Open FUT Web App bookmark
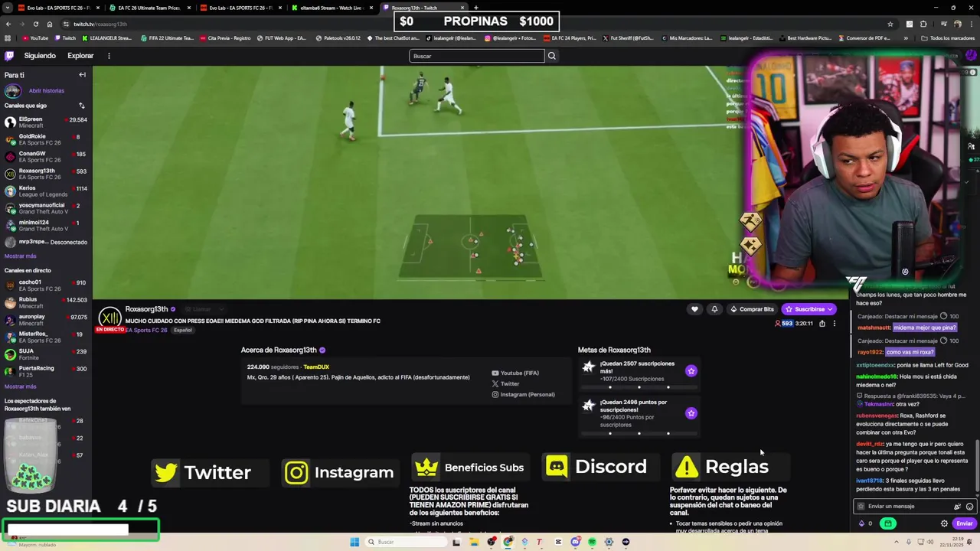980x551 pixels. point(282,38)
